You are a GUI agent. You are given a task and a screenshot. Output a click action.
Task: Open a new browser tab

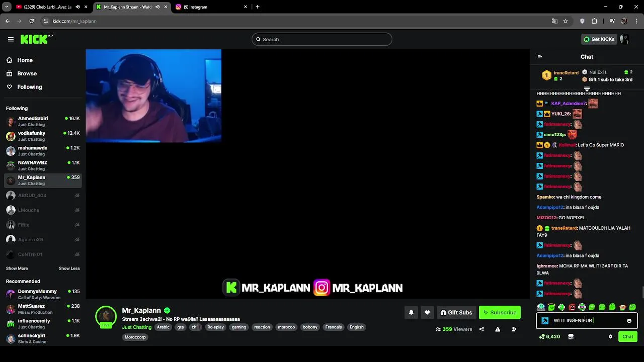[258, 7]
